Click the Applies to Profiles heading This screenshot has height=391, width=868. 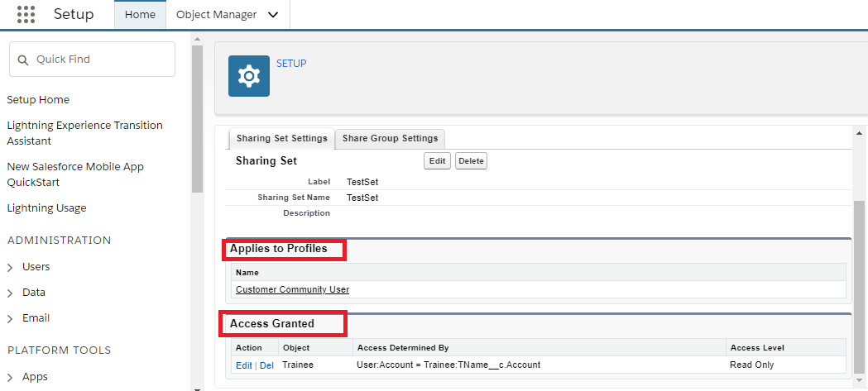click(279, 249)
